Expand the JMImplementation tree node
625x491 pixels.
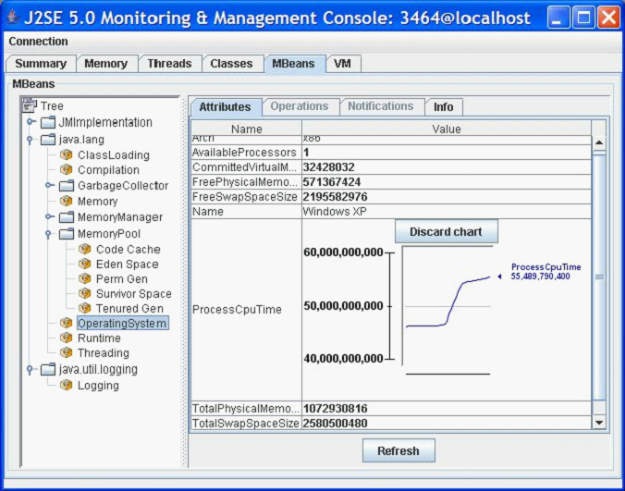pyautogui.click(x=31, y=122)
